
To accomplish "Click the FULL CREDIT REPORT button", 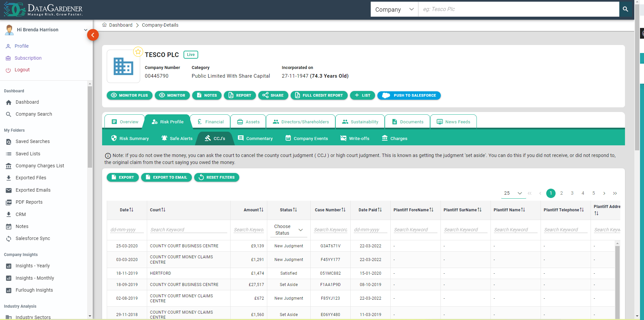I will [319, 95].
